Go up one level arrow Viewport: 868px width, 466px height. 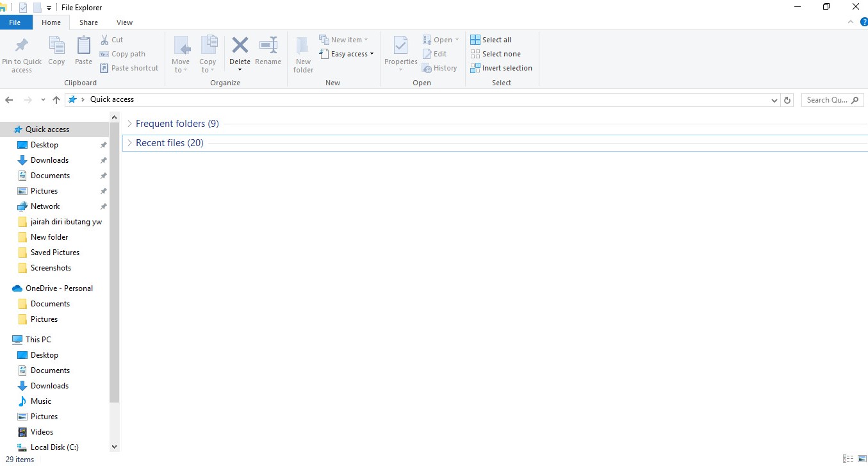click(x=56, y=100)
